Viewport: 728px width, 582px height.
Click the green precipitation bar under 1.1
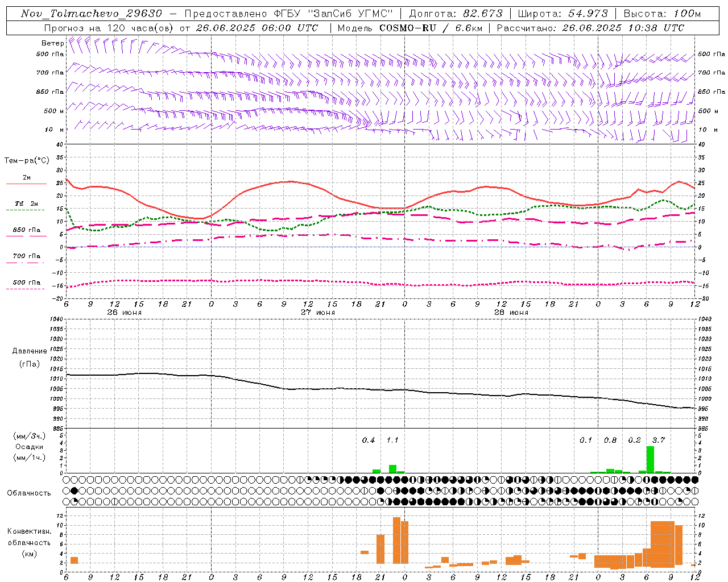[x=392, y=469]
